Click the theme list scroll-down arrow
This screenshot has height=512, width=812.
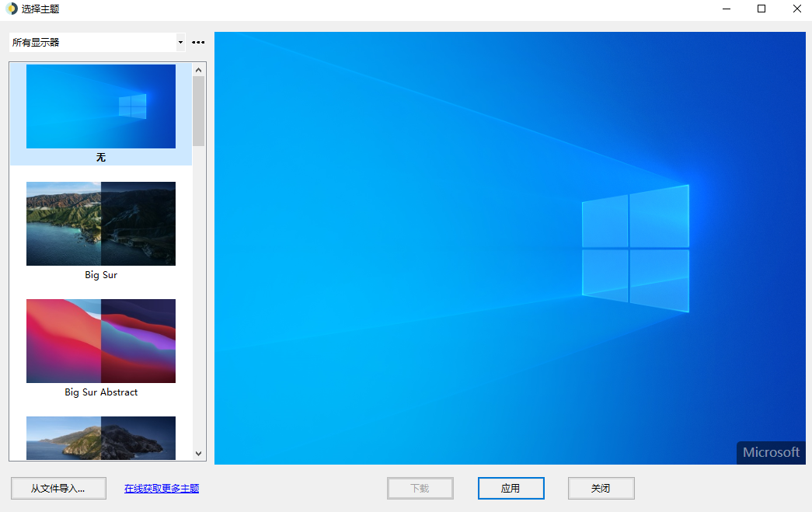[198, 454]
